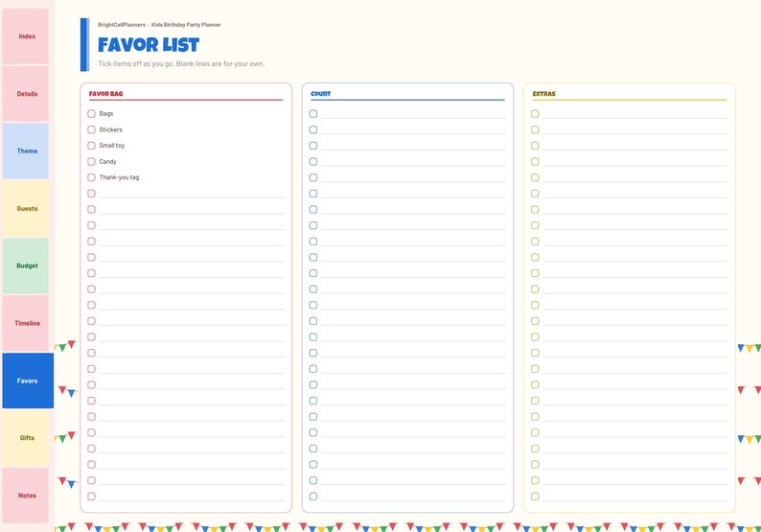This screenshot has height=532, width=761.
Task: Tick the Bags checkbox
Action: tap(91, 113)
